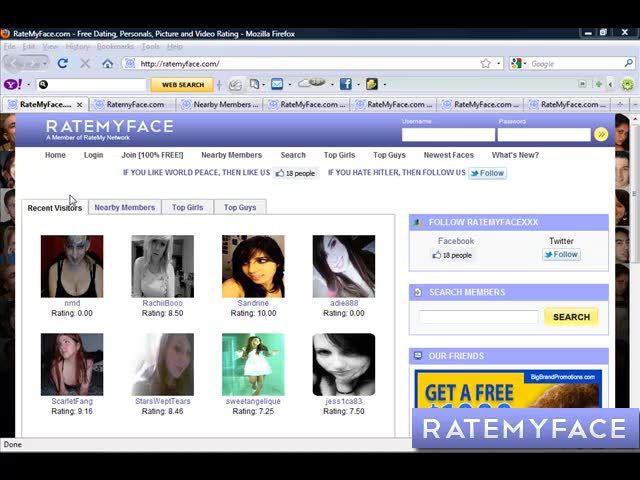This screenshot has width=640, height=480.
Task: Click the Password input field
Action: pyautogui.click(x=544, y=135)
